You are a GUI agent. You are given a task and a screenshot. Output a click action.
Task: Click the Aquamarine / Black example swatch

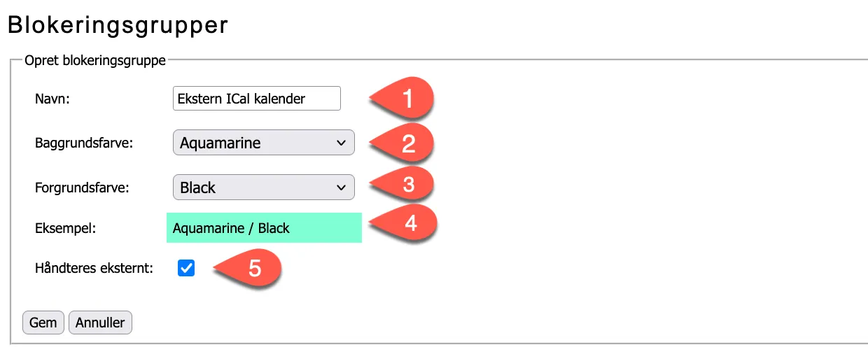tap(264, 228)
